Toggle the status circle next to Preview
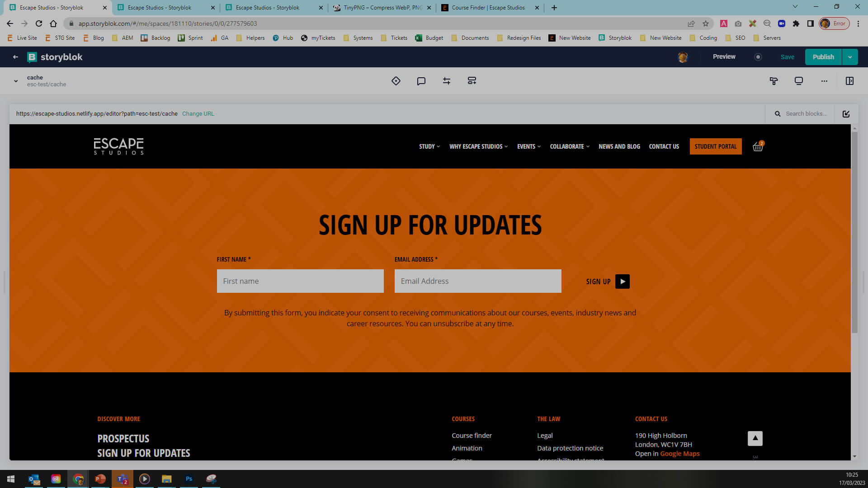The width and height of the screenshot is (868, 488). pos(758,57)
